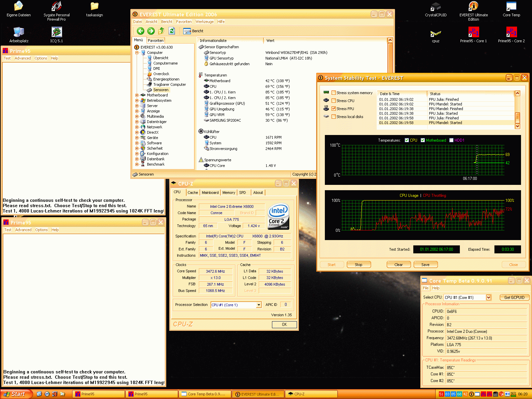Uncheck Stress FPU checkbox

pyautogui.click(x=333, y=109)
